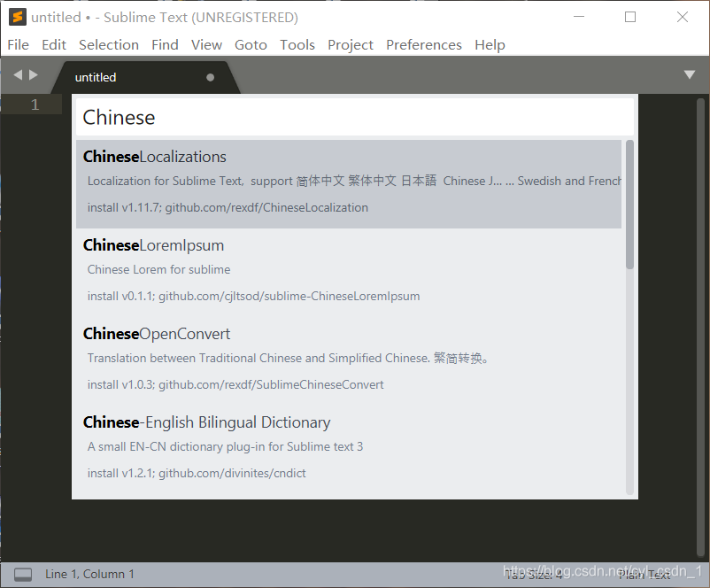This screenshot has width=710, height=588.
Task: Close the untitled tab via dot indicator
Action: point(210,77)
